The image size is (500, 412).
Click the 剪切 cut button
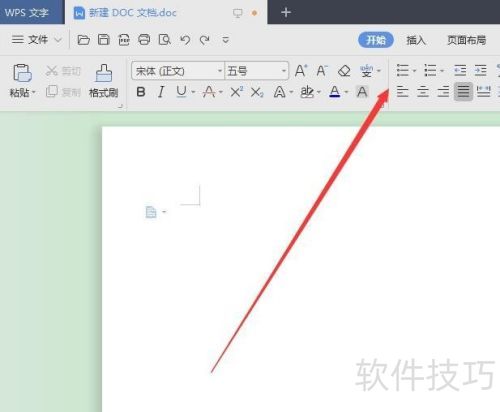63,71
